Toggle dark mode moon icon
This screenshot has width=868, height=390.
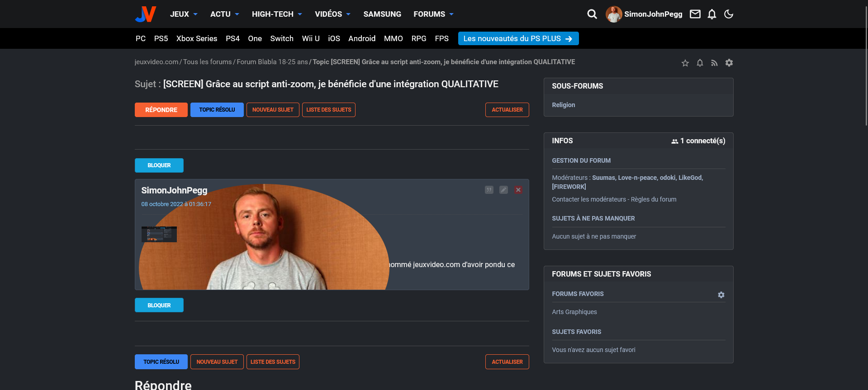pos(728,14)
